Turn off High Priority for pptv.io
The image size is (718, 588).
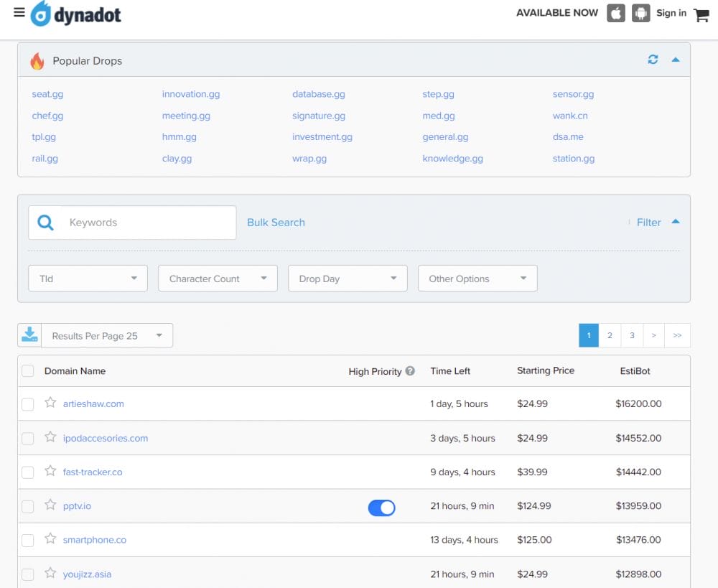[x=381, y=508]
